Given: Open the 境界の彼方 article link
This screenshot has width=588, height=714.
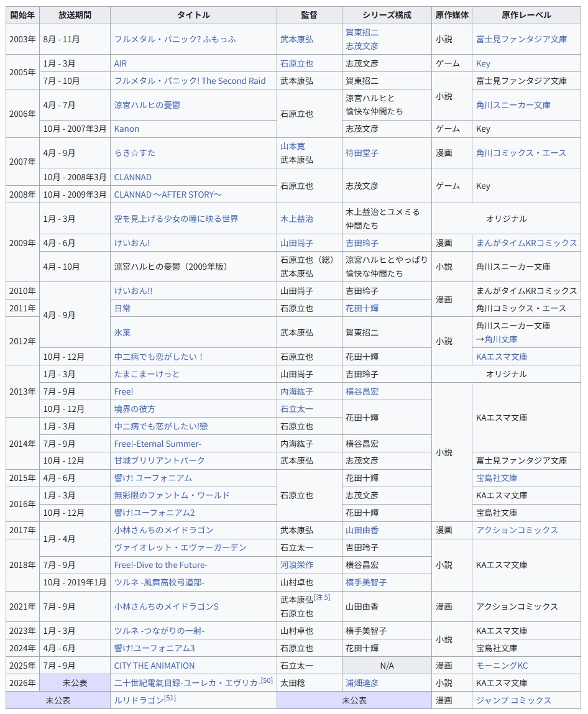Looking at the screenshot, I should 135,409.
